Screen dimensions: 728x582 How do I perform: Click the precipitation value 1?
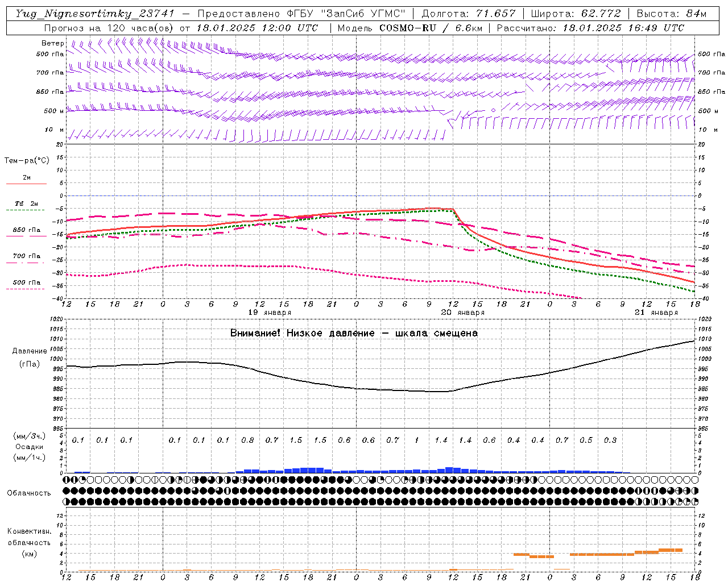point(417,440)
